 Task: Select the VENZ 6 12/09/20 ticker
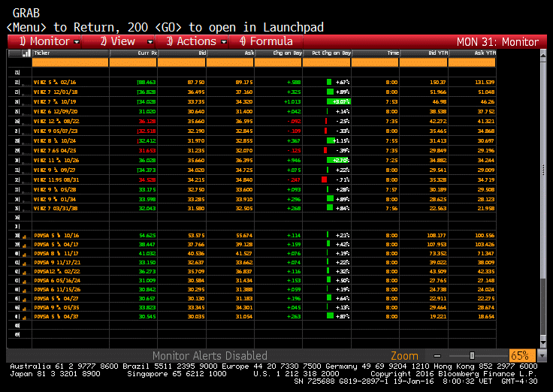tap(56, 112)
